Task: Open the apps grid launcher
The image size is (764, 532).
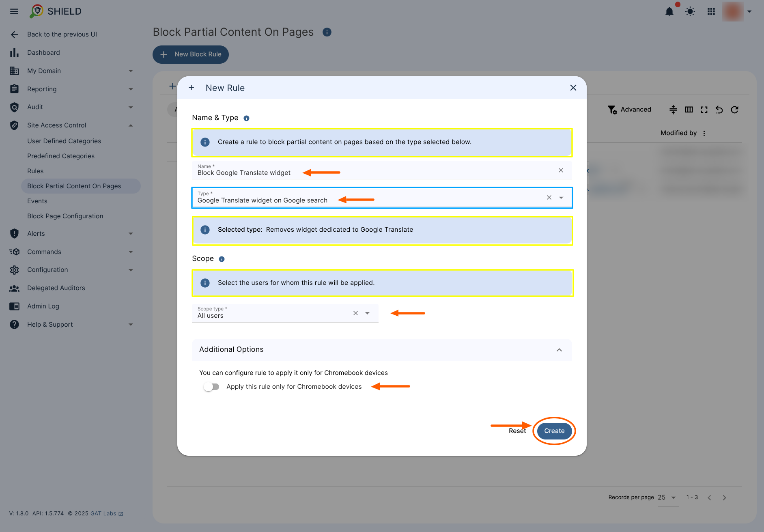Action: click(x=711, y=11)
